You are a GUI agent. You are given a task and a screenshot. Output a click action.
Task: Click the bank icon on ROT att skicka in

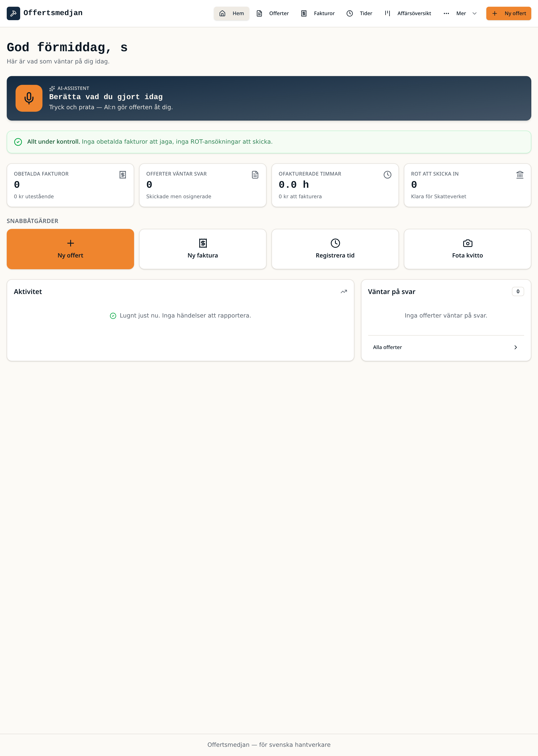click(520, 175)
